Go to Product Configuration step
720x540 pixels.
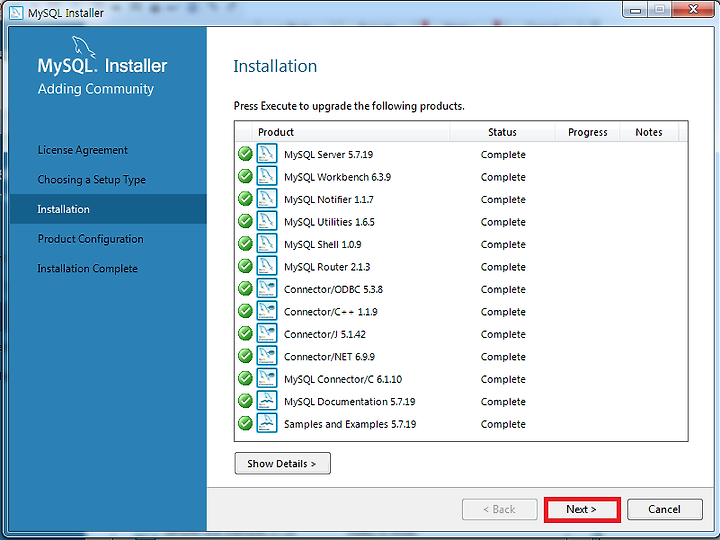click(x=90, y=239)
